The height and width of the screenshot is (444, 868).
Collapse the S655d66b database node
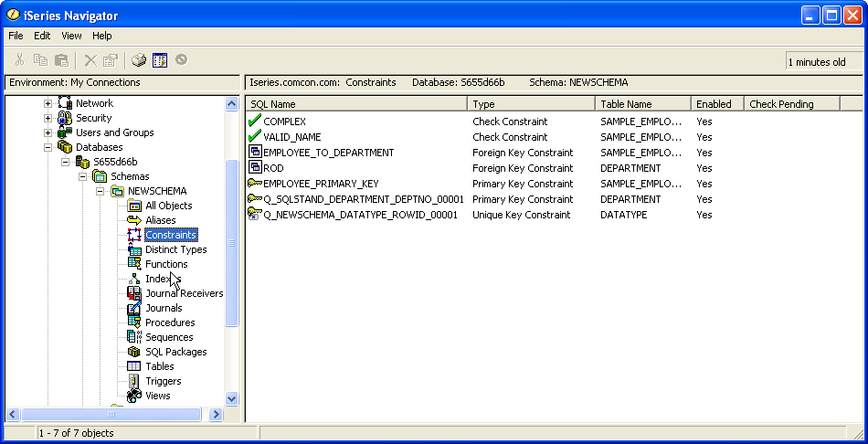coord(65,162)
